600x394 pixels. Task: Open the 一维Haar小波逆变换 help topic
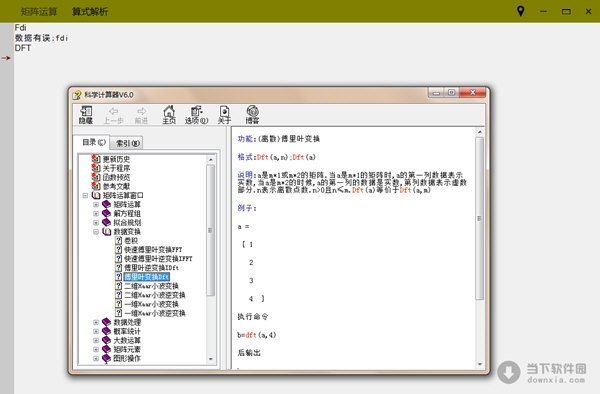155,313
